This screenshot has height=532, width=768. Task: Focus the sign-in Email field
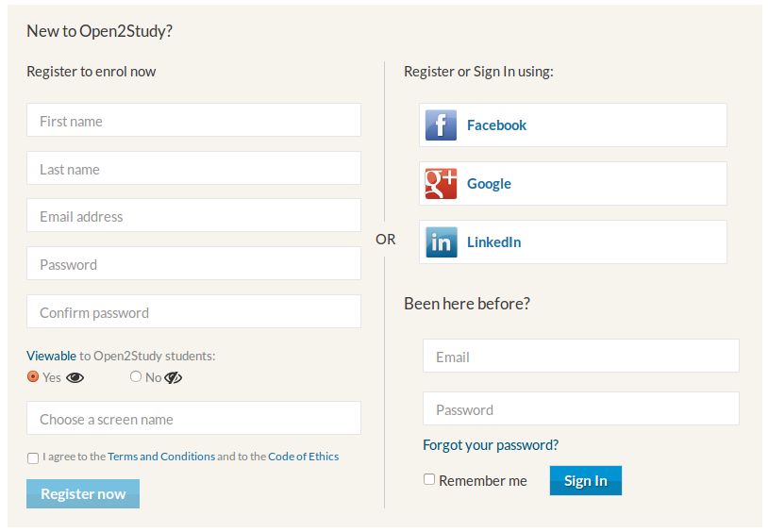click(x=581, y=356)
